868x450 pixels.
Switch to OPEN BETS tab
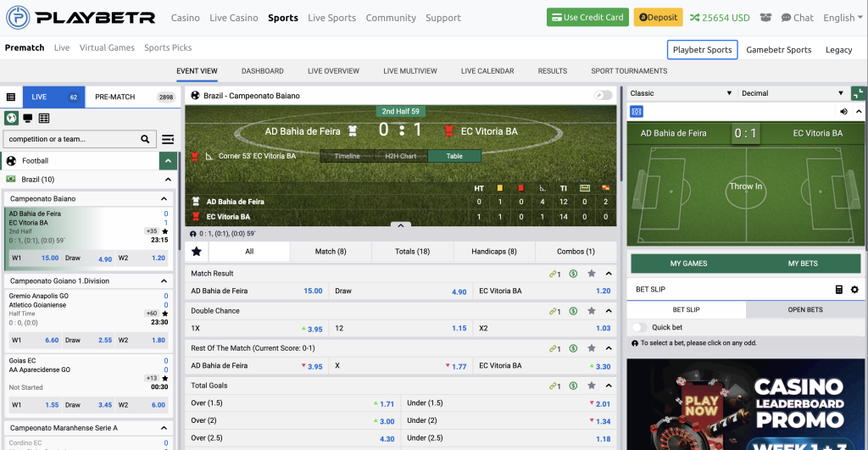[x=805, y=309]
